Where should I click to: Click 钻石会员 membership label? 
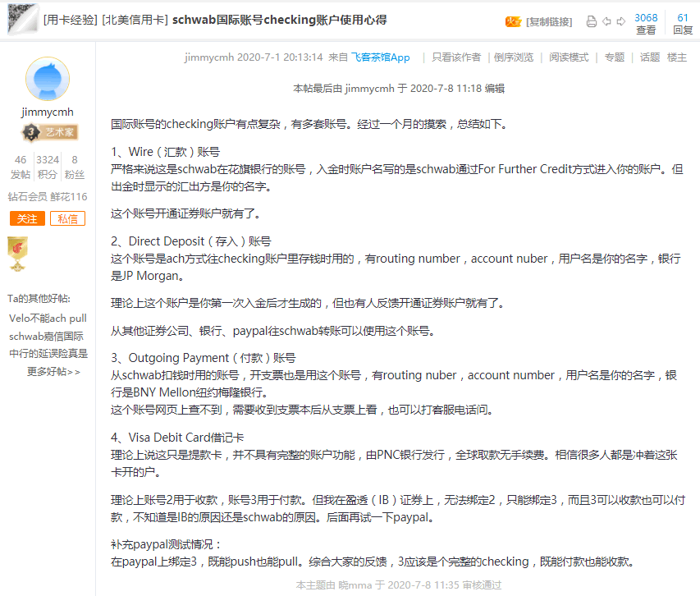click(27, 196)
